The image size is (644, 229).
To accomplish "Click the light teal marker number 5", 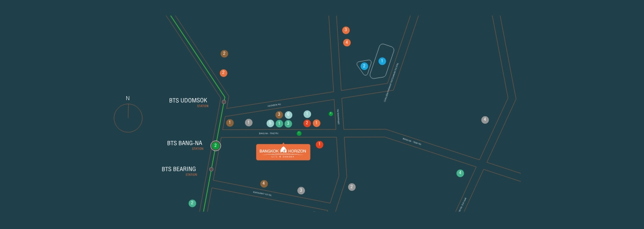I will [x=270, y=123].
